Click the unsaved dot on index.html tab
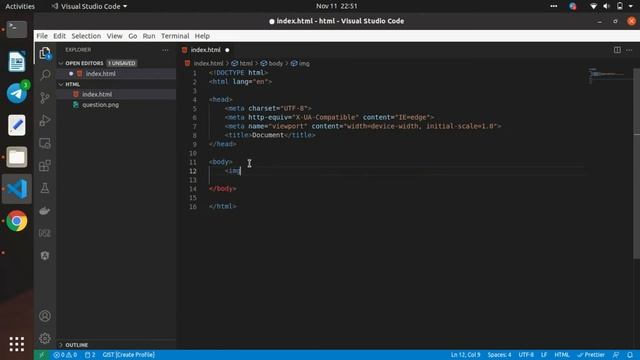This screenshot has height=360, width=640. click(x=227, y=50)
